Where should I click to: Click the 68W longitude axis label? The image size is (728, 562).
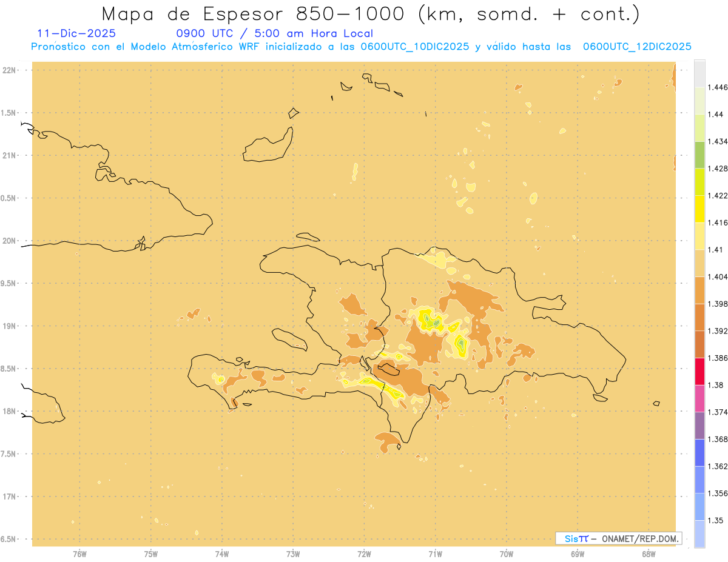coord(649,554)
